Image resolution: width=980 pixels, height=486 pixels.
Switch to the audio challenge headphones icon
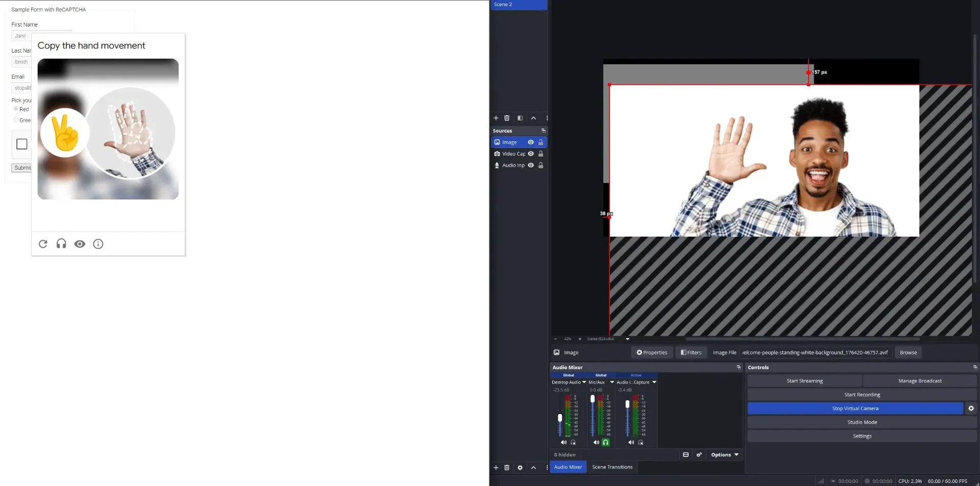click(x=61, y=244)
